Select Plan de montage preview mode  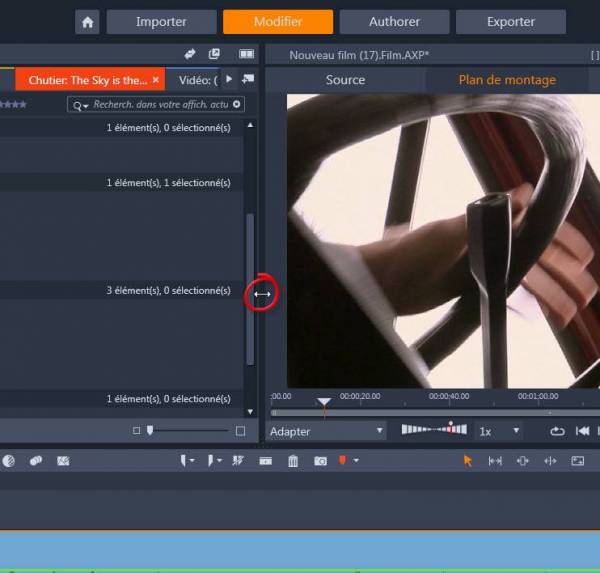[x=507, y=80]
